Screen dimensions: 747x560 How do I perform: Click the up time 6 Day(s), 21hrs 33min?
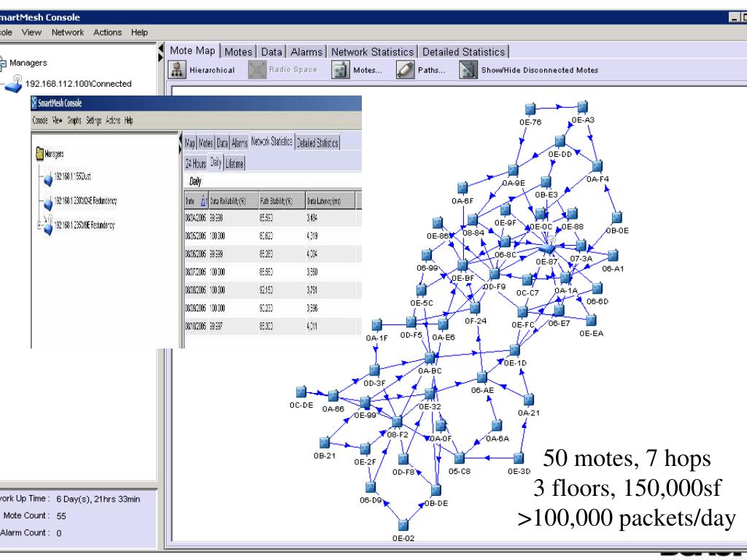(98, 499)
